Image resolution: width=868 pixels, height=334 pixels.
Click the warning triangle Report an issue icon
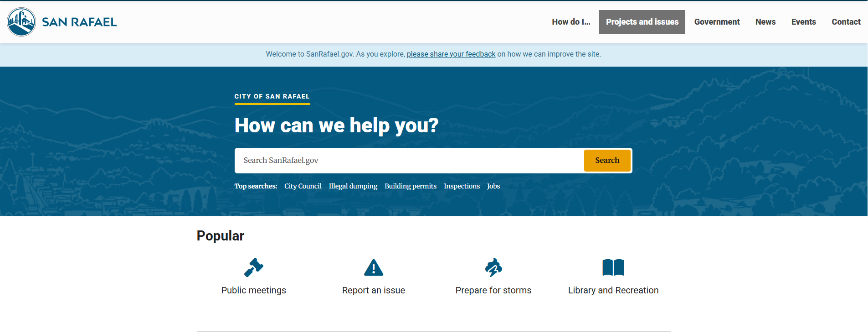click(374, 267)
